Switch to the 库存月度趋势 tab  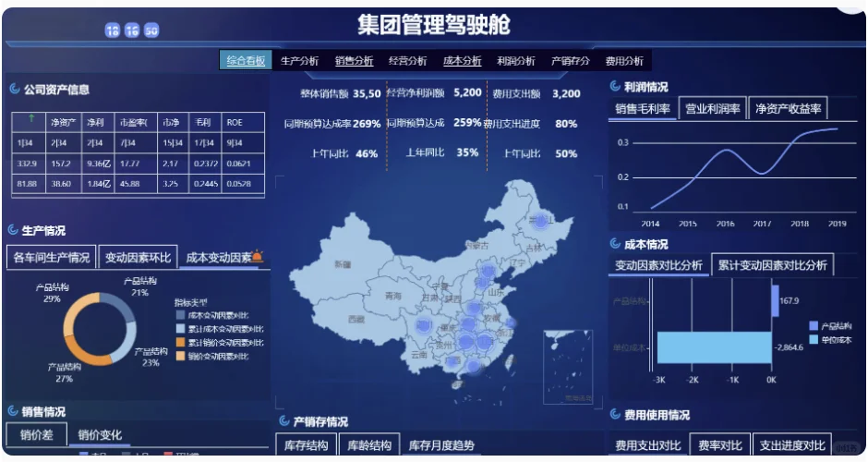[441, 444]
